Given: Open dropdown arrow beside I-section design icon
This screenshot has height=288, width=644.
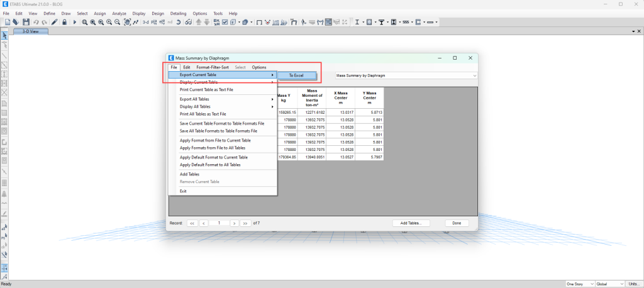Looking at the screenshot, I should click(363, 22).
